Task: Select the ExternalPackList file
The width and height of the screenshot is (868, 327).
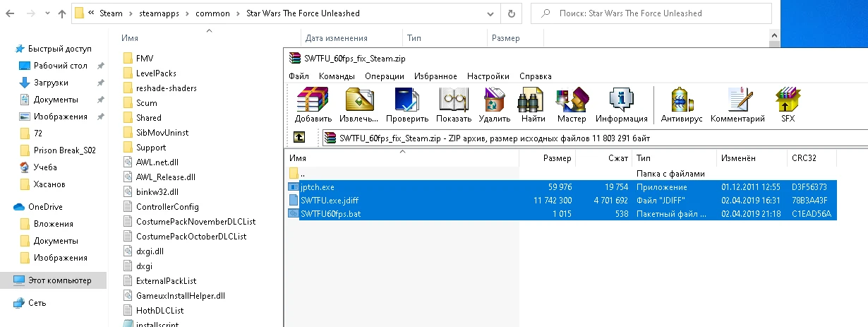Action: point(159,280)
